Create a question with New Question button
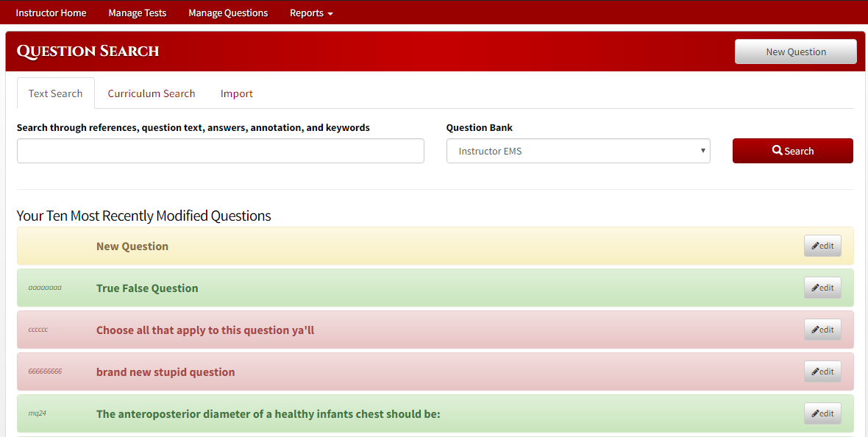The width and height of the screenshot is (868, 437). pyautogui.click(x=795, y=51)
